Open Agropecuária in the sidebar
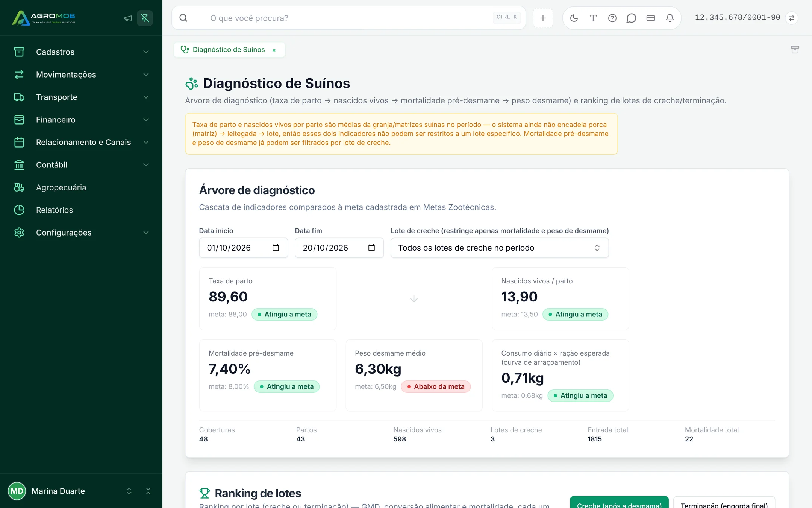812x508 pixels. (81, 187)
